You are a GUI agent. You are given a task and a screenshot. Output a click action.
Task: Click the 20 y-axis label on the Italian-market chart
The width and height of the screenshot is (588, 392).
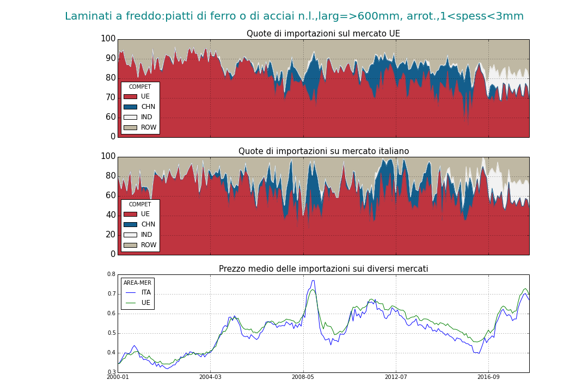pyautogui.click(x=111, y=235)
